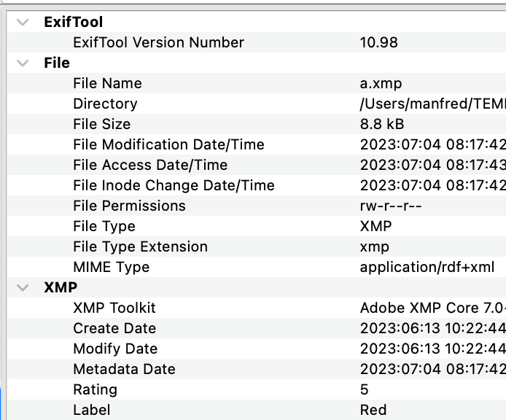Screen dimensions: 506x420
Task: Click File Inode Change Date/Time row
Action: (174, 185)
